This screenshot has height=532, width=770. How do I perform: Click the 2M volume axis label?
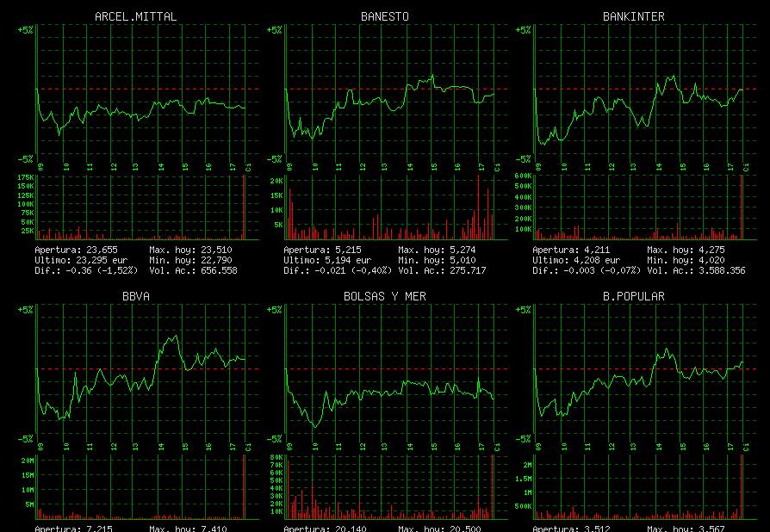[527, 465]
